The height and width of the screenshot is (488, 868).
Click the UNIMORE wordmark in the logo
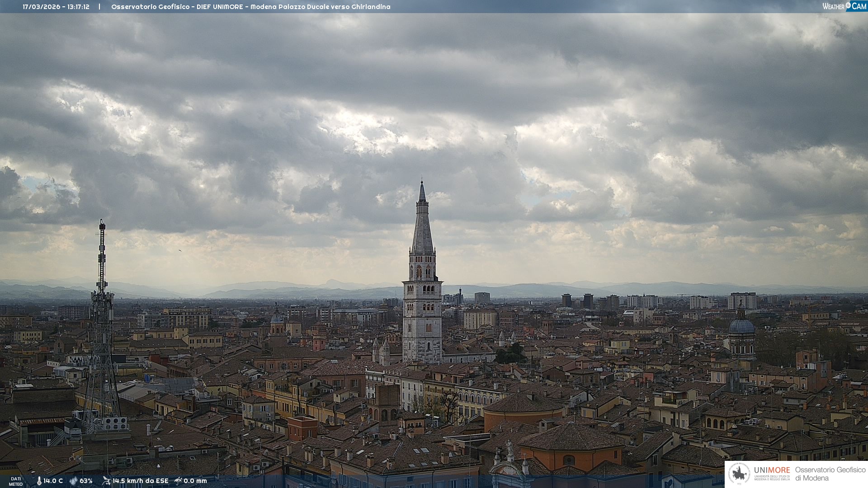772,470
